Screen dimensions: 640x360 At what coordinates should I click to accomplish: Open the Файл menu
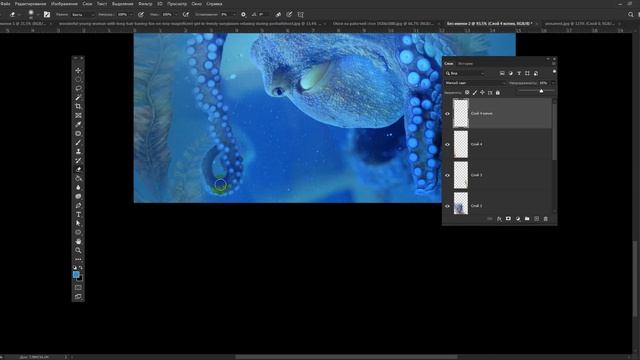[5, 4]
